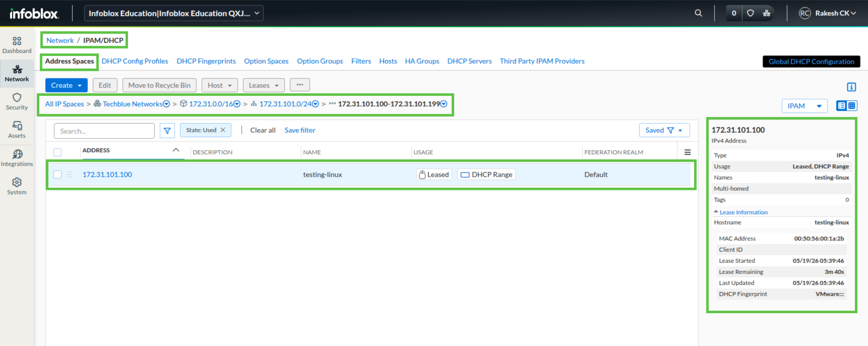This screenshot has width=868, height=346.
Task: Expand the Techblue Networks breadcrumb menu
Action: (x=166, y=104)
